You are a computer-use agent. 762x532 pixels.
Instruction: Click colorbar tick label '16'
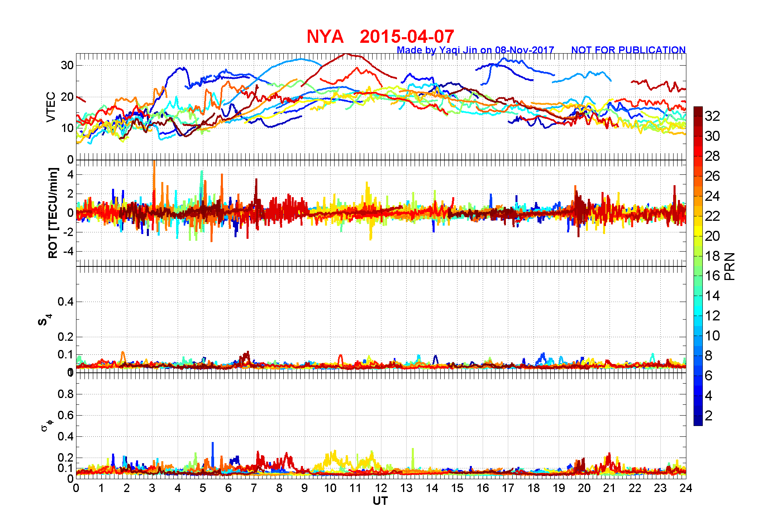[712, 276]
